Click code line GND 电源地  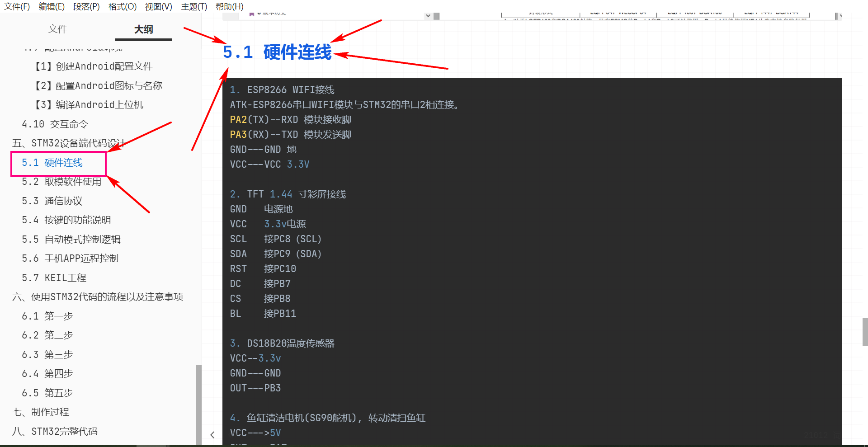point(261,209)
